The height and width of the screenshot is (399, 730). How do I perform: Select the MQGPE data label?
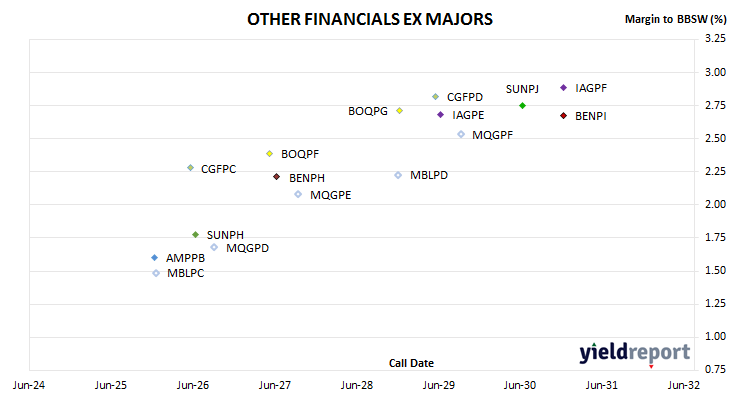331,195
